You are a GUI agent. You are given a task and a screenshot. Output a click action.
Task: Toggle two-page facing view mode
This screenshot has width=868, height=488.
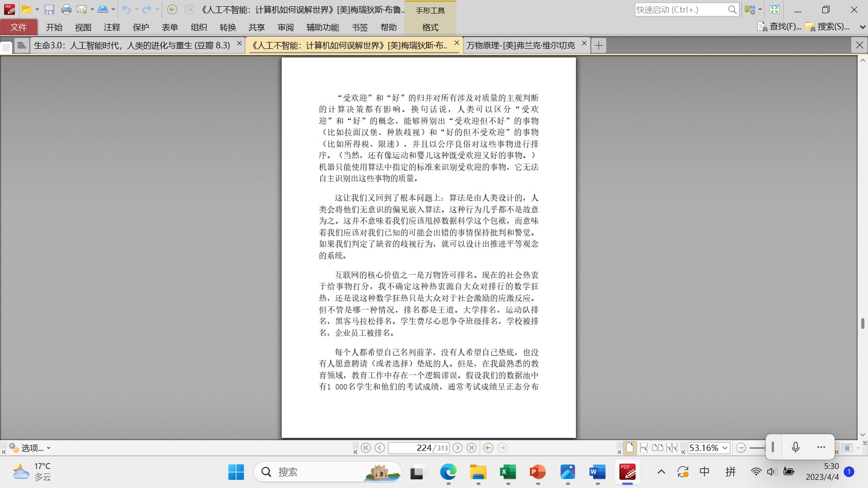point(658,448)
